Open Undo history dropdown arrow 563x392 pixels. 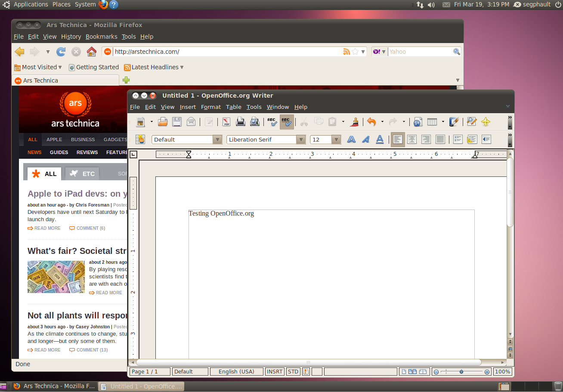point(382,122)
